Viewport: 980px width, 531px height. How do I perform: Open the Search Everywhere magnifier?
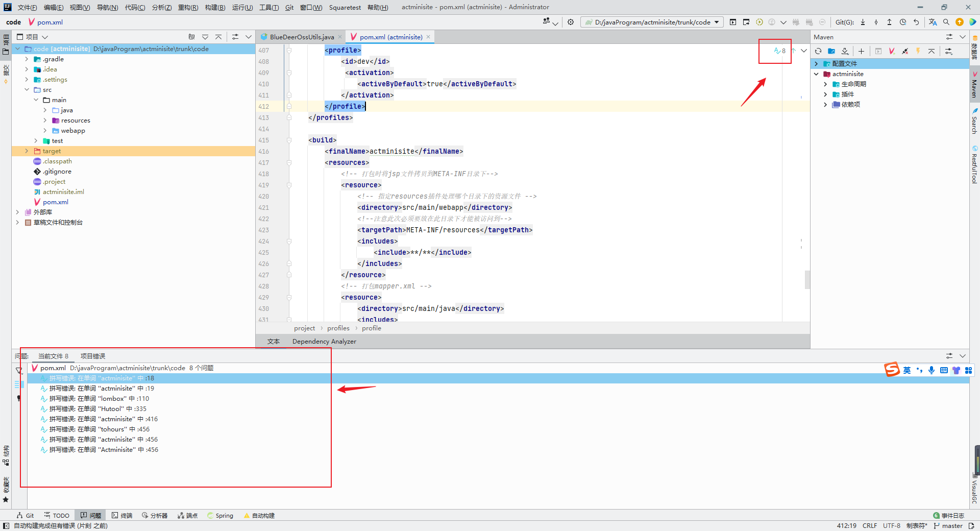click(946, 22)
